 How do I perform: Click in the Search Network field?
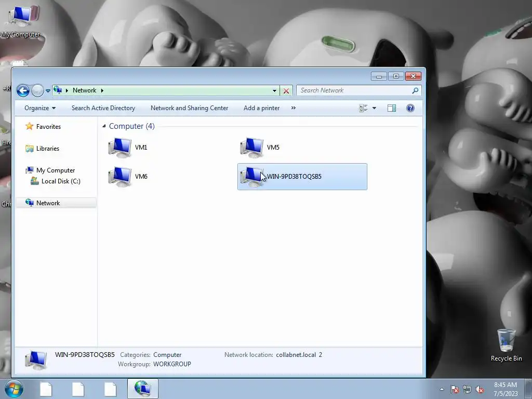pyautogui.click(x=354, y=90)
